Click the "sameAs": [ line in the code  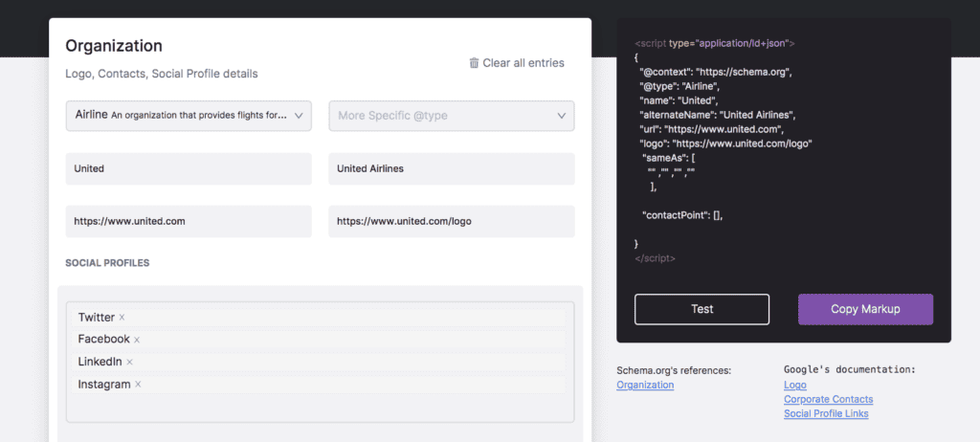pos(669,158)
